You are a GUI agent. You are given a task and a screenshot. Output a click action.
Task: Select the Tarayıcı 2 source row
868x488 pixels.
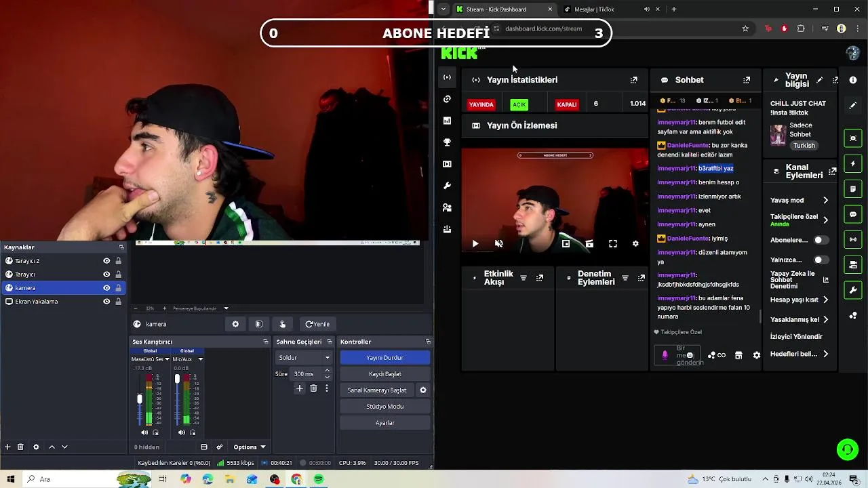tap(64, 261)
